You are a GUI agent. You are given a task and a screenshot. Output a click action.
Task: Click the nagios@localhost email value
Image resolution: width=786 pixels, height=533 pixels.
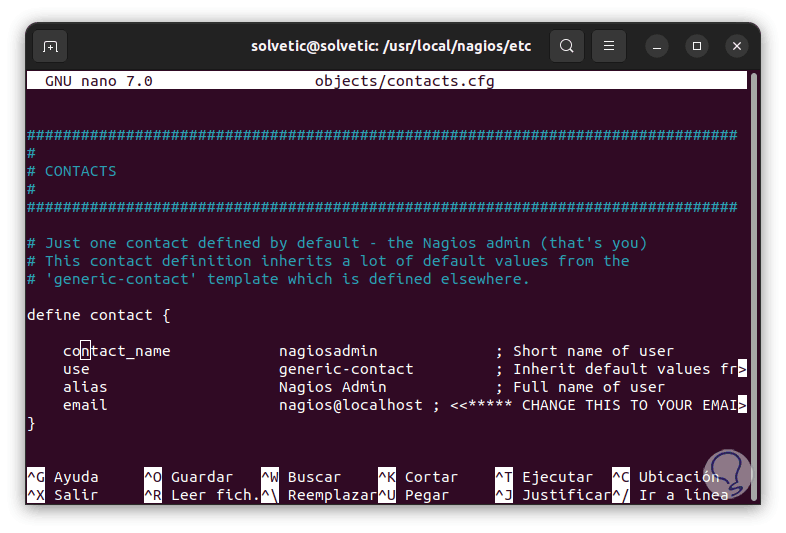tap(351, 405)
